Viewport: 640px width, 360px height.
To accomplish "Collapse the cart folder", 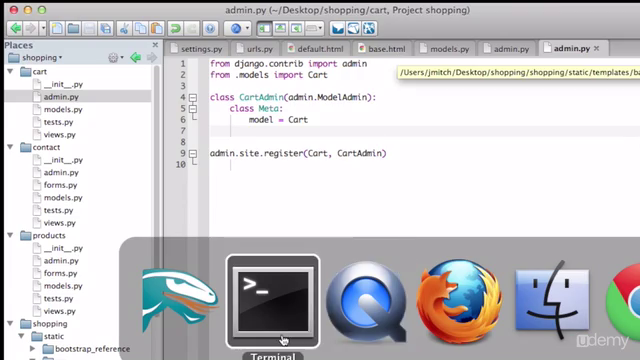I will (x=10, y=71).
